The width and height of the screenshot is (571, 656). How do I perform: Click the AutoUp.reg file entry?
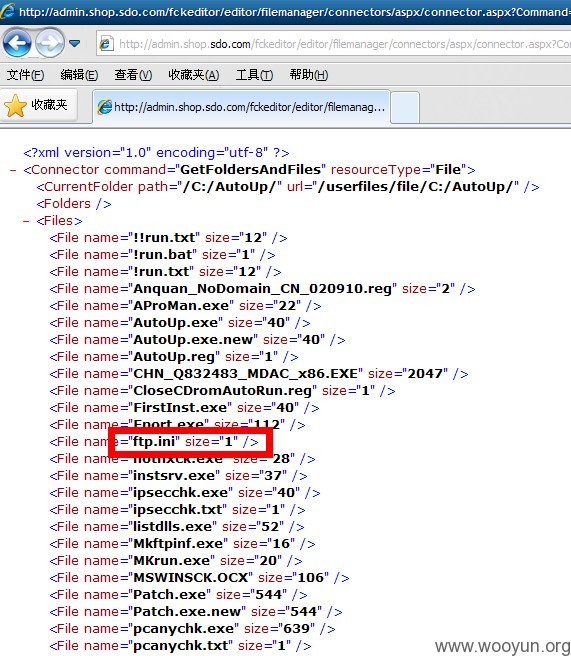174,357
